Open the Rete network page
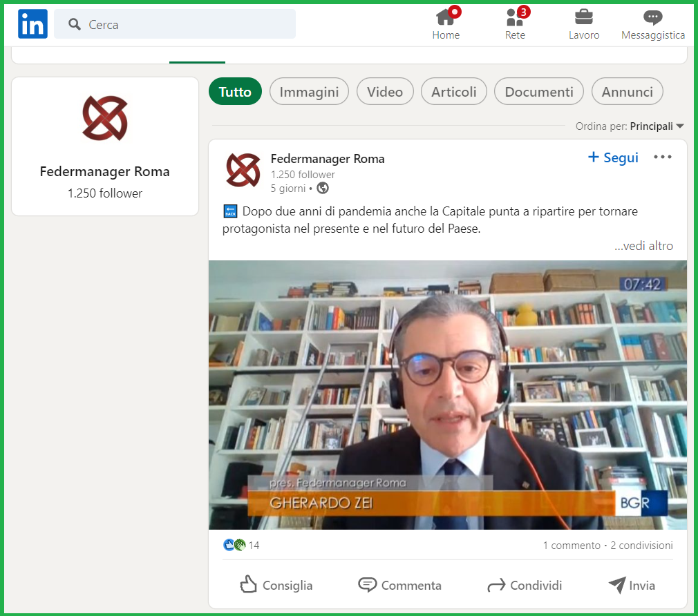The height and width of the screenshot is (616, 698). tap(515, 24)
